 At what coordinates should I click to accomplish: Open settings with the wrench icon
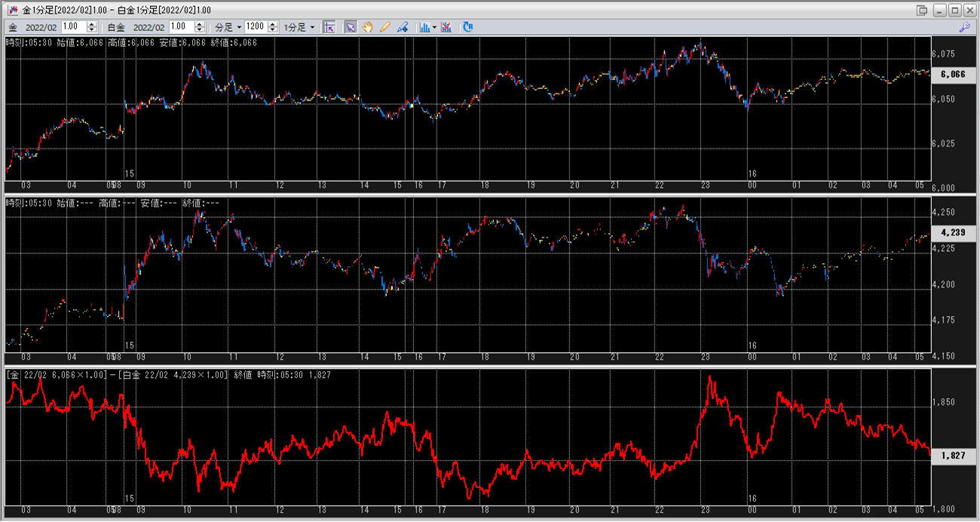964,27
